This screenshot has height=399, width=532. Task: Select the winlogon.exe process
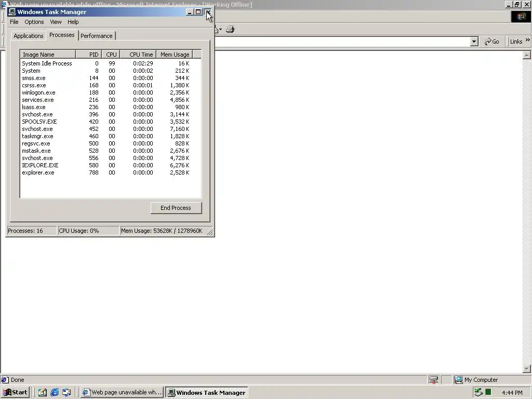[111, 92]
